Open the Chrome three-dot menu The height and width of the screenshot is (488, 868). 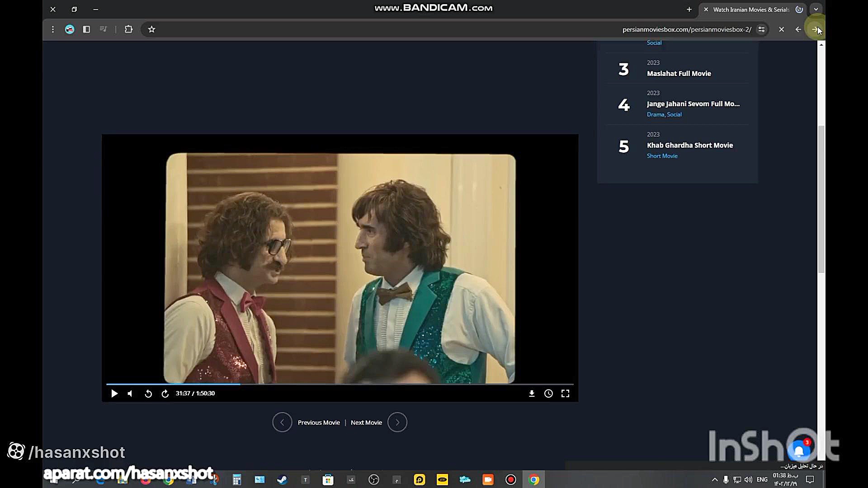click(x=53, y=29)
